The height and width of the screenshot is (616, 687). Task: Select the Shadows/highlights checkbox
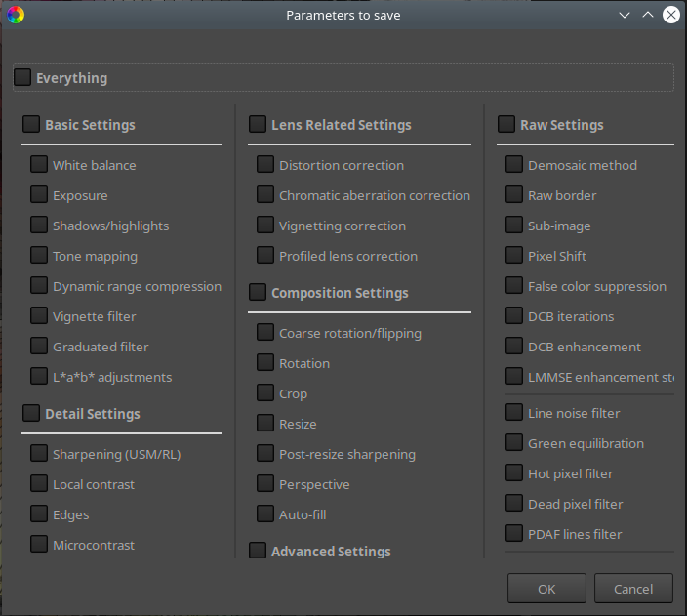(x=39, y=226)
